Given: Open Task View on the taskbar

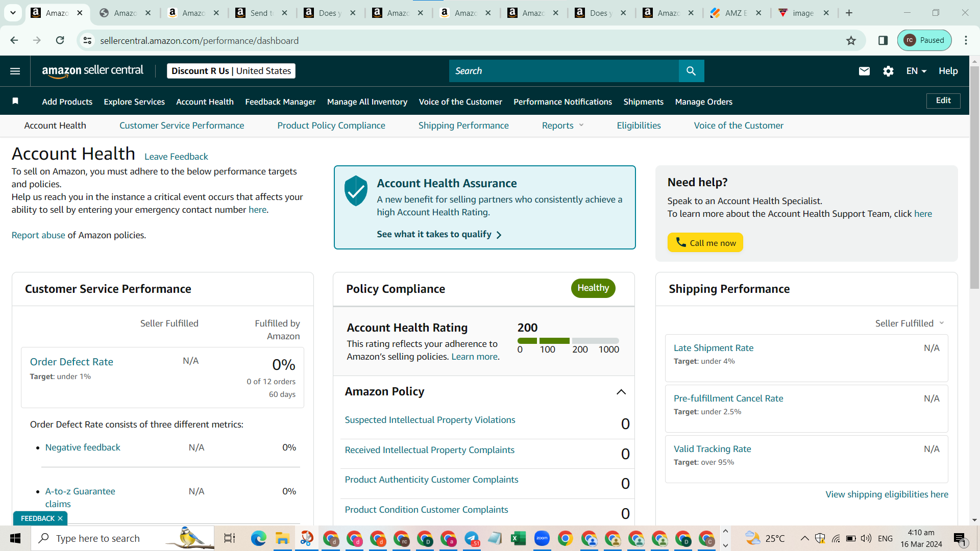Looking at the screenshot, I should [x=230, y=538].
